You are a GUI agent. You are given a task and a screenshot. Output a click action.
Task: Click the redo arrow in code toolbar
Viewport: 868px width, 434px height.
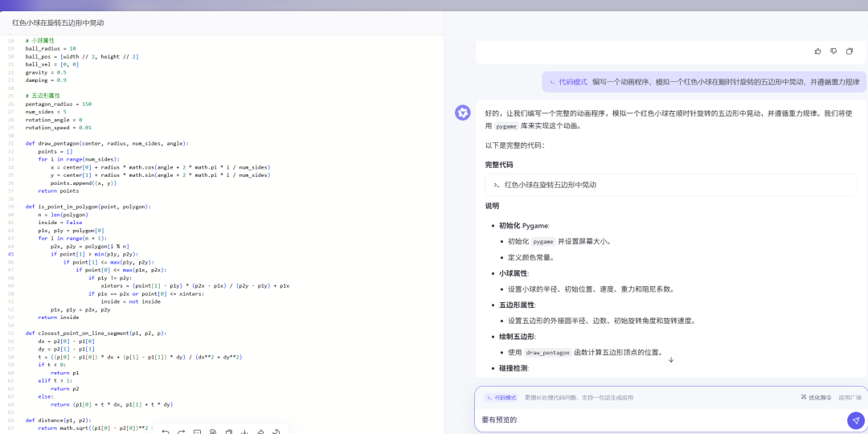pos(181,432)
